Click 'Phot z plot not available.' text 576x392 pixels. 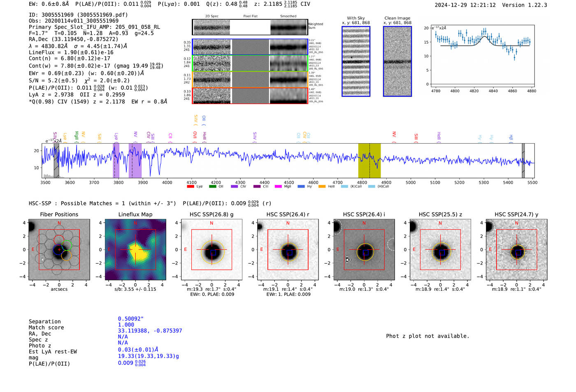[427, 336]
